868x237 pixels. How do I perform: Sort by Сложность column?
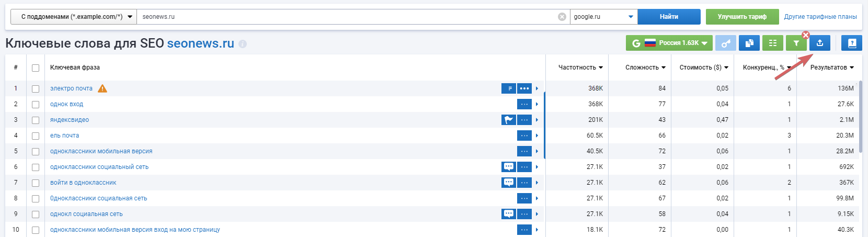(645, 67)
